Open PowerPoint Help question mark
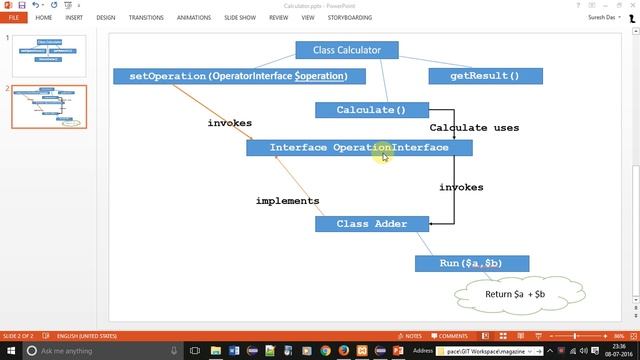The image size is (640, 360). pos(578,5)
